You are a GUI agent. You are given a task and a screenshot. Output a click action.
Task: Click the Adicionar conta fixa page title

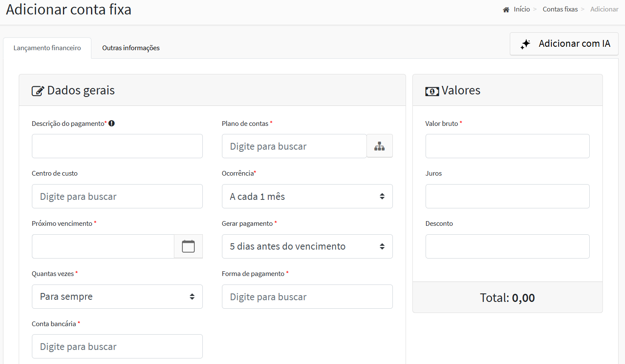pyautogui.click(x=68, y=9)
